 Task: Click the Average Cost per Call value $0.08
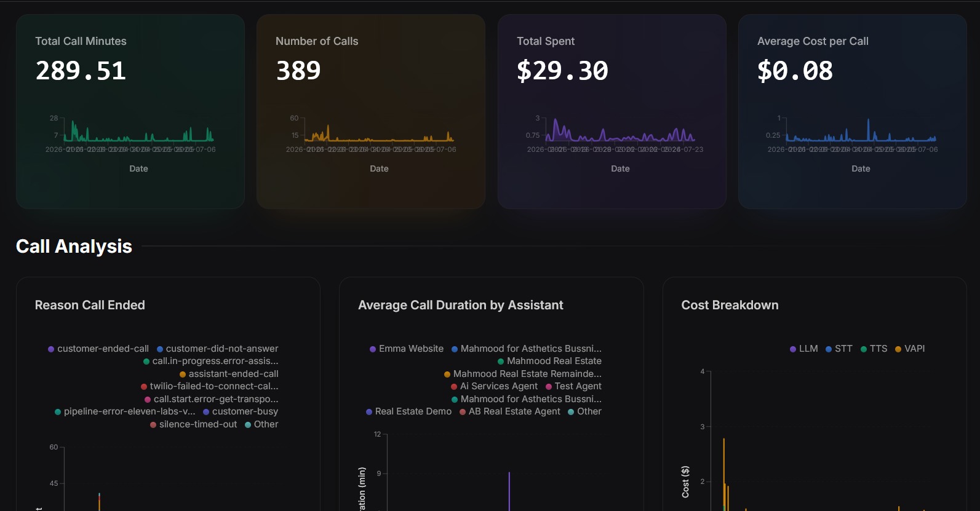pyautogui.click(x=795, y=71)
